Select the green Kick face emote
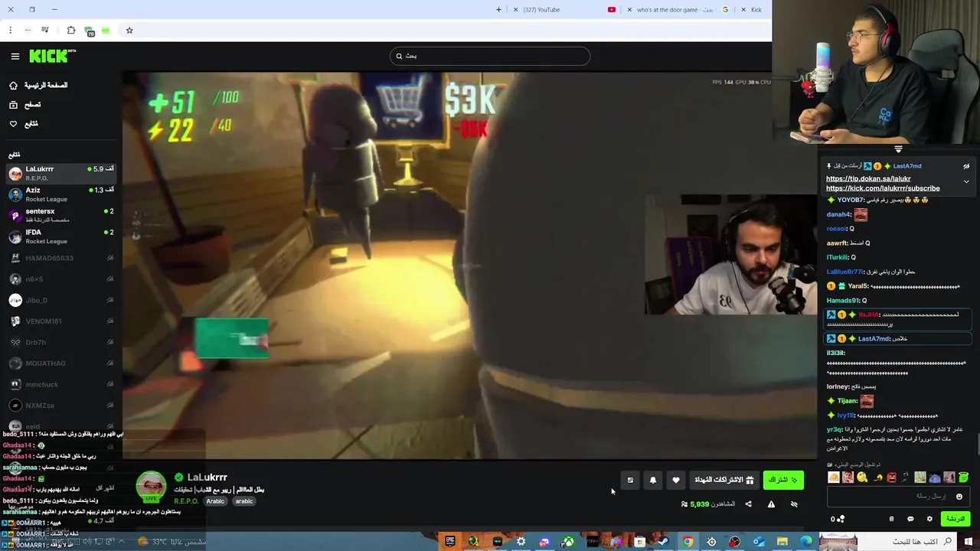Image resolution: width=980 pixels, height=551 pixels. 964,478
